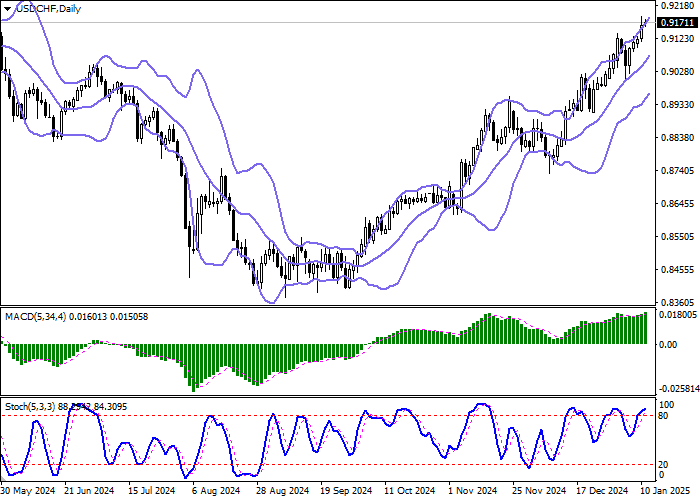This screenshot has height=500, width=700.
Task: Click the Stoch(5,3,3) indicator label
Action: point(32,406)
